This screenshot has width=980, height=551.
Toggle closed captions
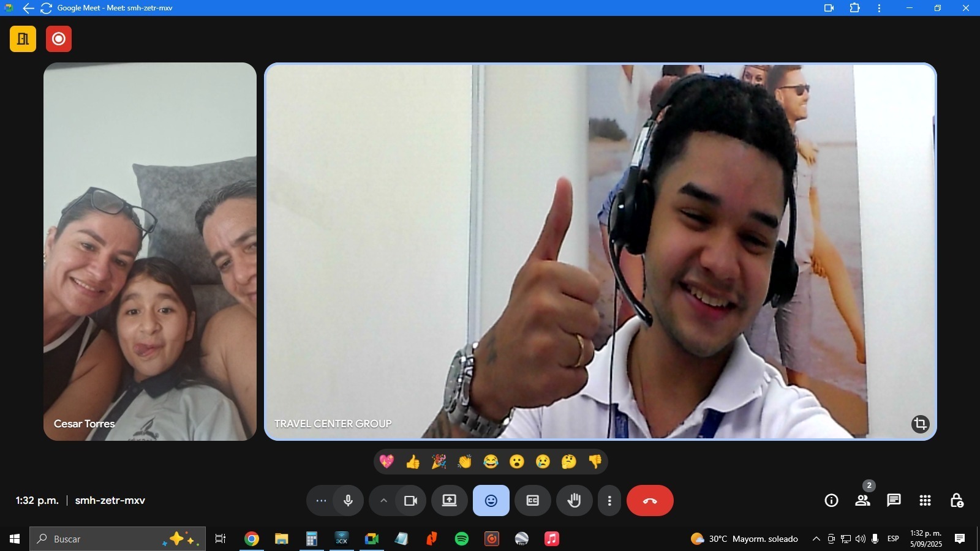tap(532, 501)
